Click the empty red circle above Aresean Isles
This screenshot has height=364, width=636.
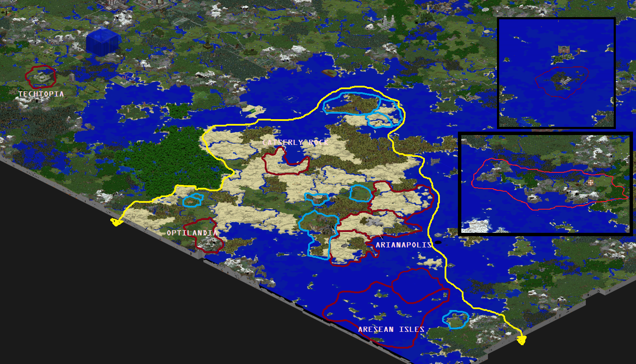click(416, 285)
